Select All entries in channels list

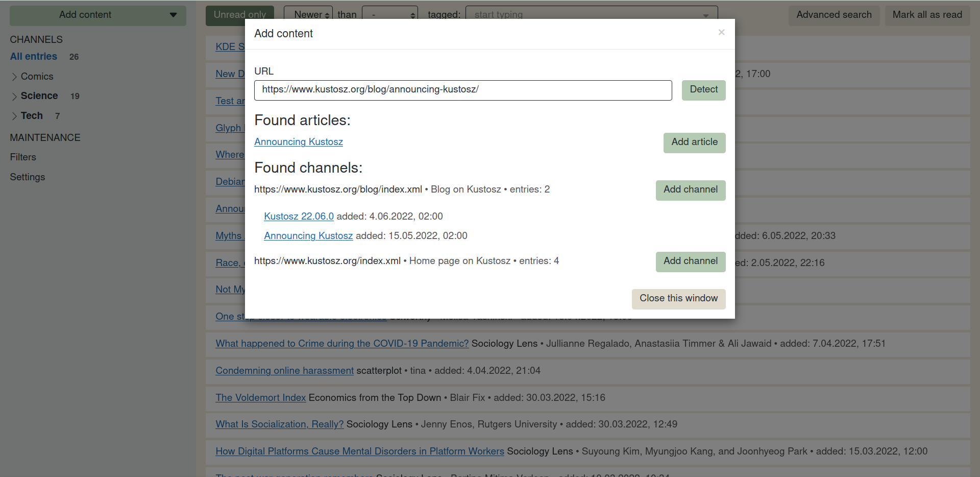click(x=34, y=57)
